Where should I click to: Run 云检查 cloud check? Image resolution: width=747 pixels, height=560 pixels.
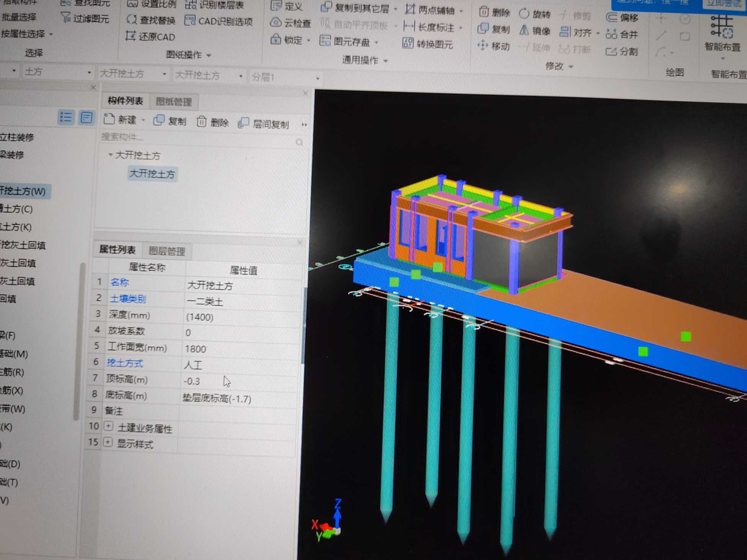coord(290,23)
